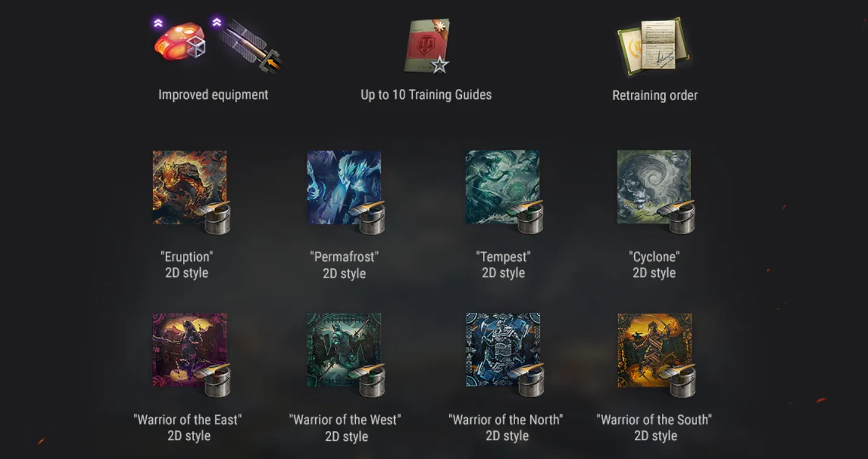Image resolution: width=868 pixels, height=459 pixels.
Task: Select the "Eruption" fiery style thumbnail
Action: (x=190, y=187)
